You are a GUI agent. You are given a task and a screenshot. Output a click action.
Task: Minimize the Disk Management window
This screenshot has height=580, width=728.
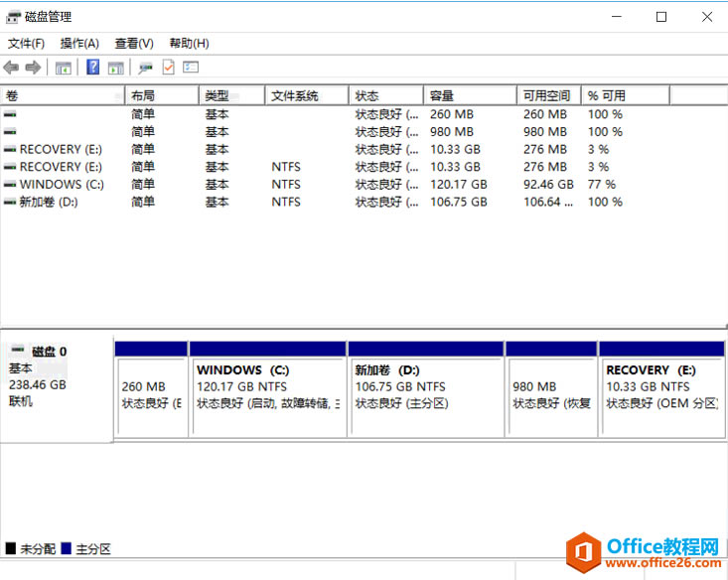[617, 17]
